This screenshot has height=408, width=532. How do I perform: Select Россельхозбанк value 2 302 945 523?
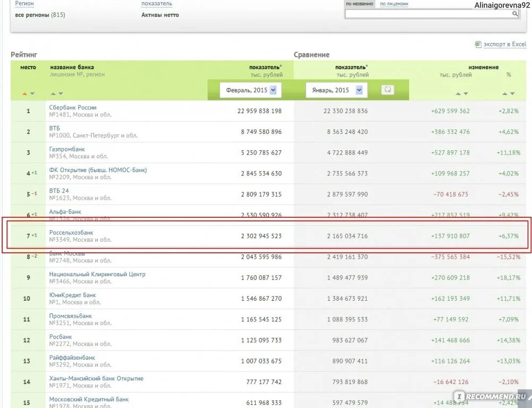point(261,236)
